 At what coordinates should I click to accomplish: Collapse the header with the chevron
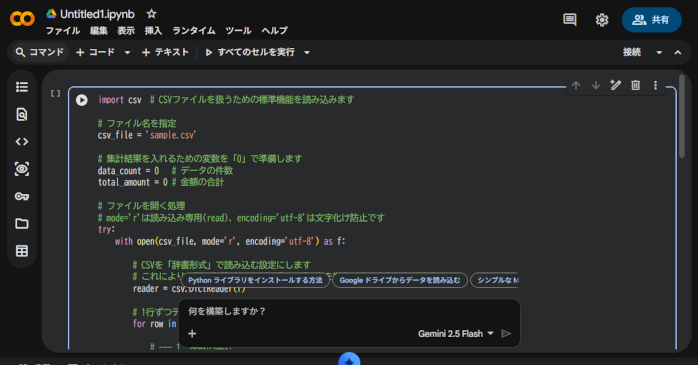click(x=678, y=53)
